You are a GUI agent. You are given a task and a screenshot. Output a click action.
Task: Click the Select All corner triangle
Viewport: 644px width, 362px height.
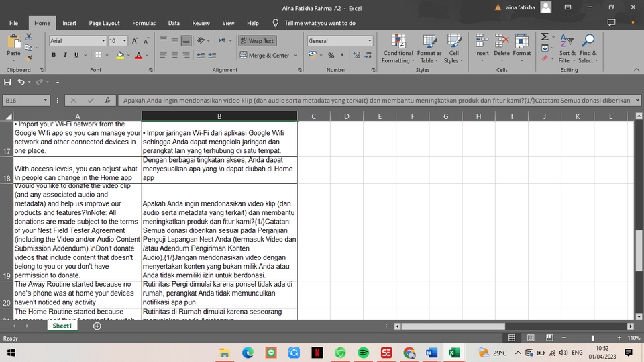click(x=9, y=116)
